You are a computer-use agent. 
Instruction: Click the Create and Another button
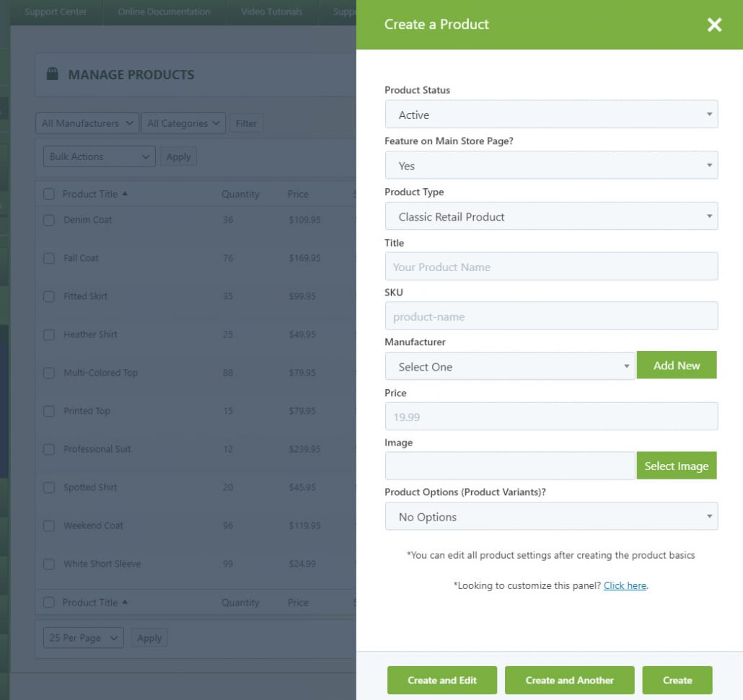569,680
